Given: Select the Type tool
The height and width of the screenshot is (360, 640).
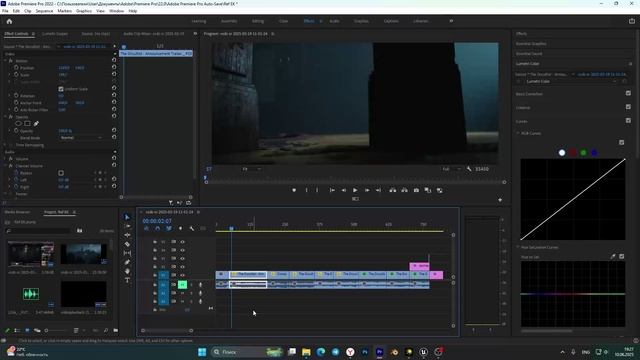Looking at the screenshot, I should click(x=127, y=280).
